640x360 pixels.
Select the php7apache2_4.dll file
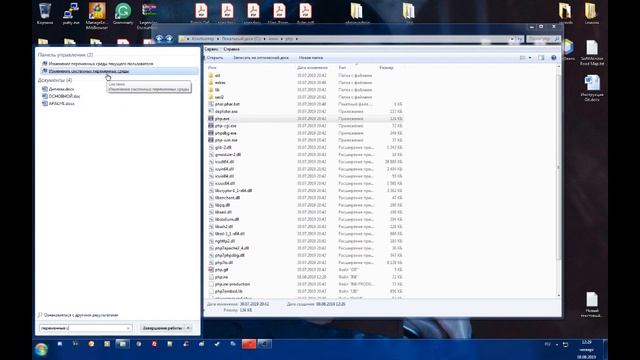pos(232,248)
